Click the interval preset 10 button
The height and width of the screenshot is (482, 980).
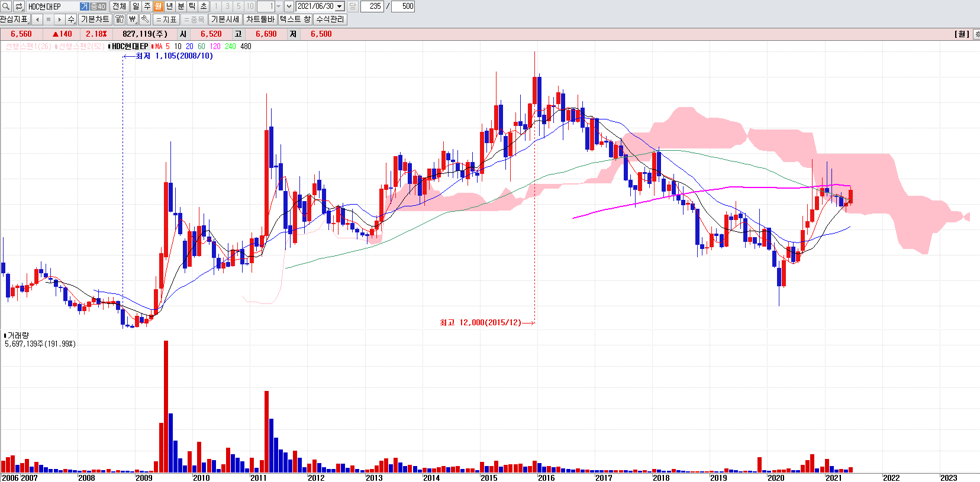(x=250, y=6)
